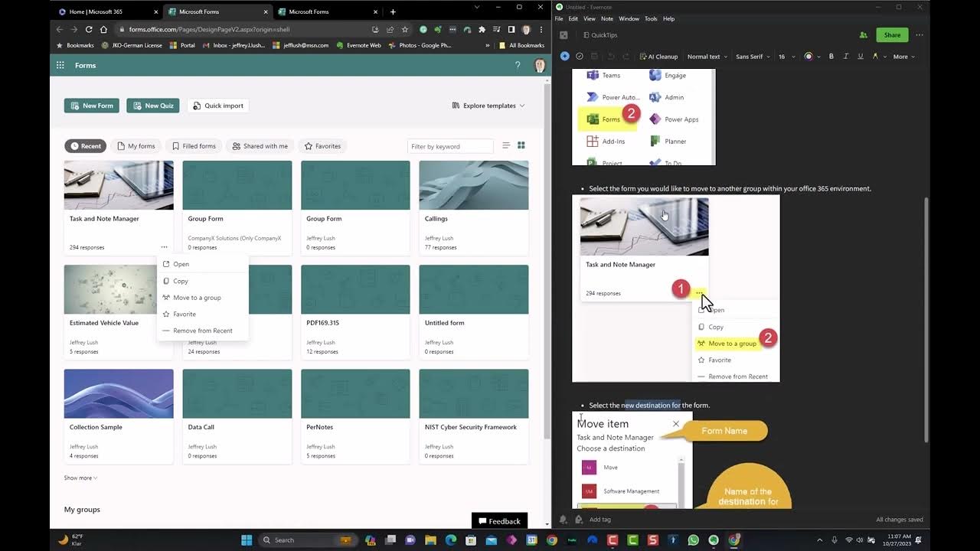Select the Recent filter pill
Viewport: 980px width, 551px height.
86,145
